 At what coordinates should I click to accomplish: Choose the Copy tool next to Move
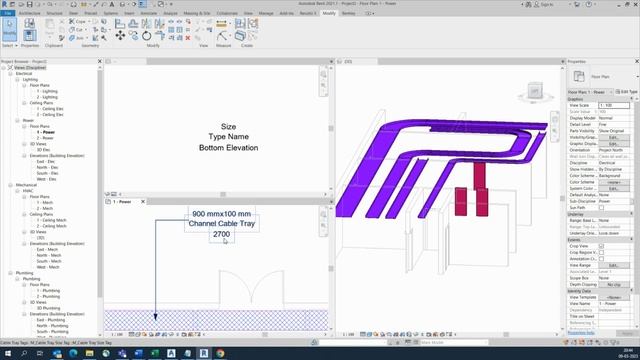pos(133,36)
